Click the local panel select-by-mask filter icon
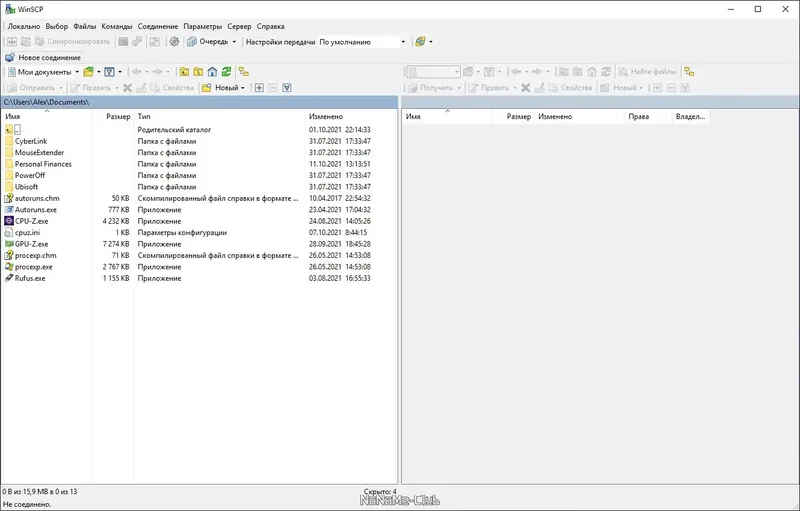 [287, 88]
